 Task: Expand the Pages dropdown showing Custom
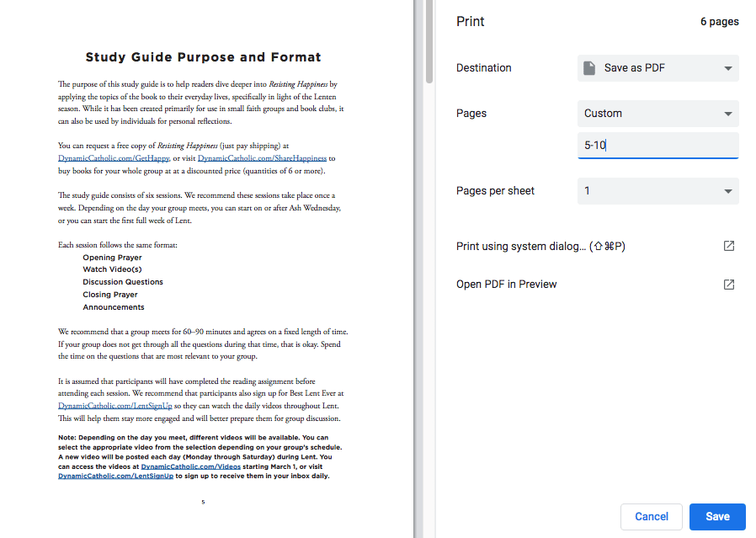tap(657, 113)
